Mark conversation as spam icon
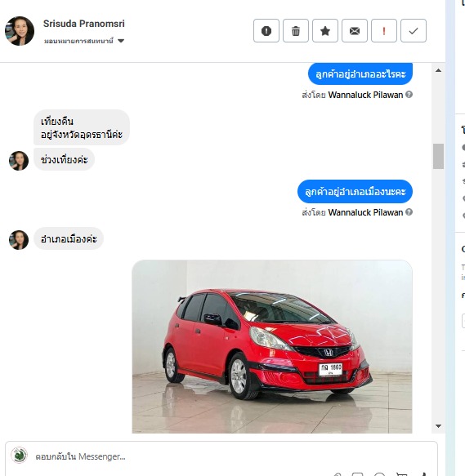 point(266,31)
